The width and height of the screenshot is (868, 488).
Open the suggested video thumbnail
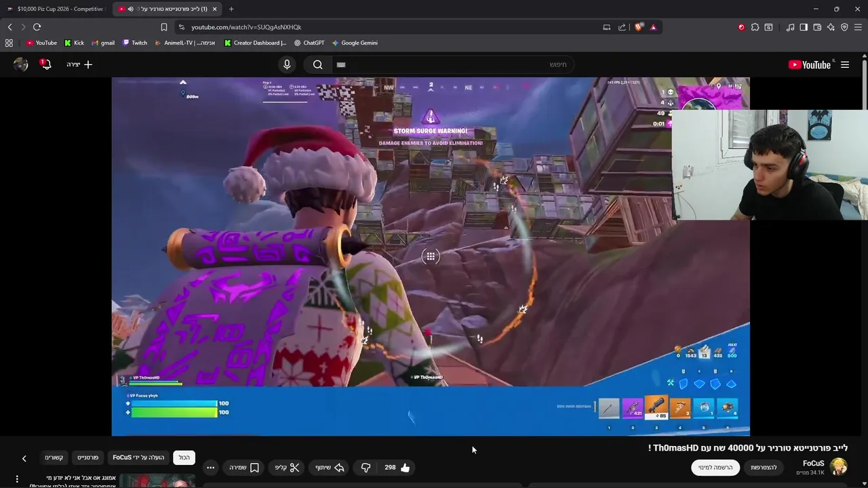tap(157, 481)
